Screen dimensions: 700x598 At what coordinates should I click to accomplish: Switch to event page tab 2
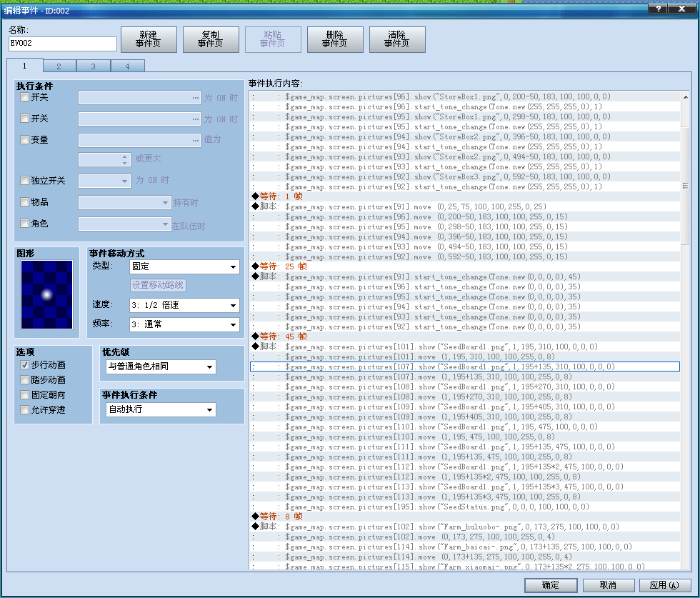tap(59, 66)
